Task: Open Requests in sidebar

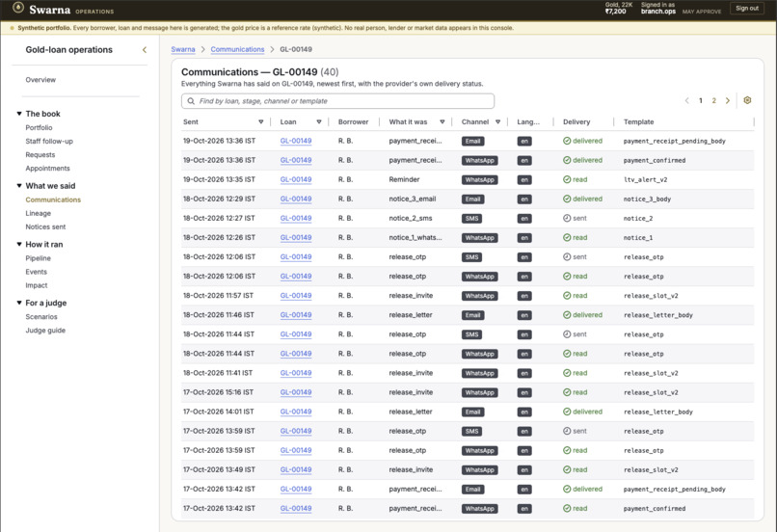Action: [40, 154]
